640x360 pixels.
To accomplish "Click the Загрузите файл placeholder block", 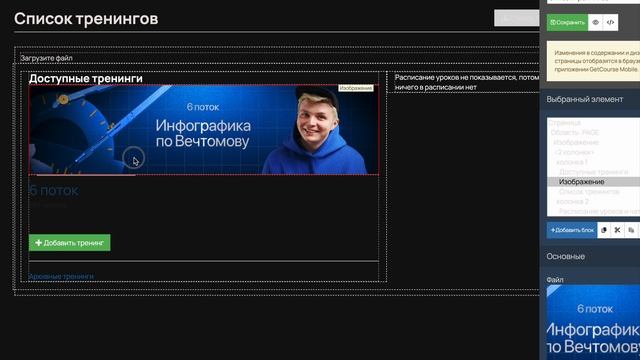I will pos(46,58).
